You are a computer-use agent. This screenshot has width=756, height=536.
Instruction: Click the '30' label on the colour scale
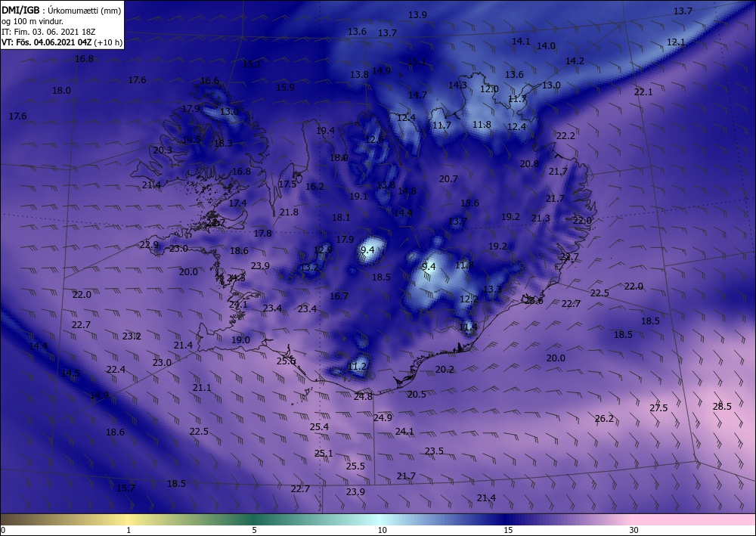pyautogui.click(x=634, y=531)
